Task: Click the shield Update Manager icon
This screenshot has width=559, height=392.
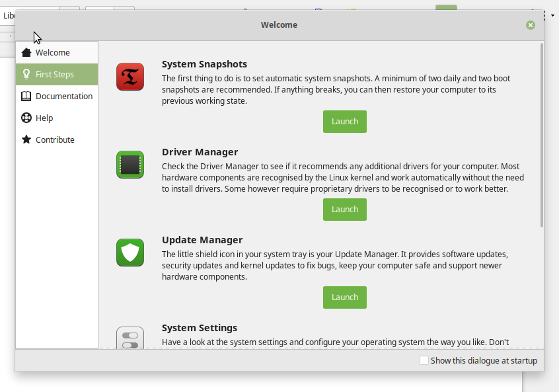Action: pyautogui.click(x=130, y=253)
